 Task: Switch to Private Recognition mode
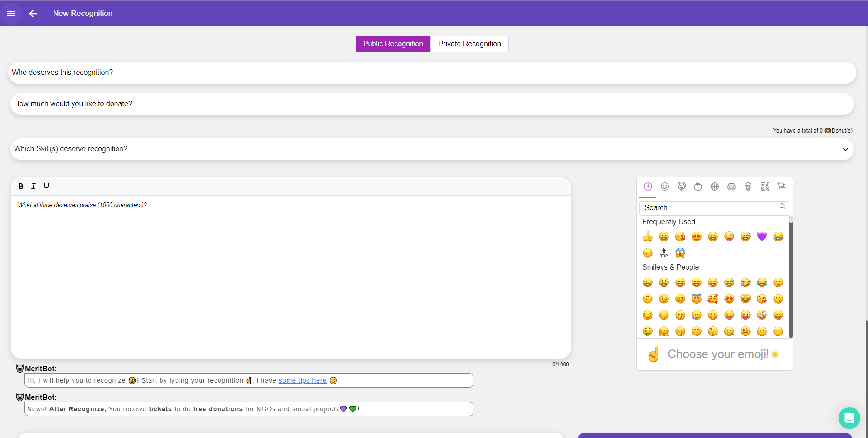pyautogui.click(x=469, y=44)
